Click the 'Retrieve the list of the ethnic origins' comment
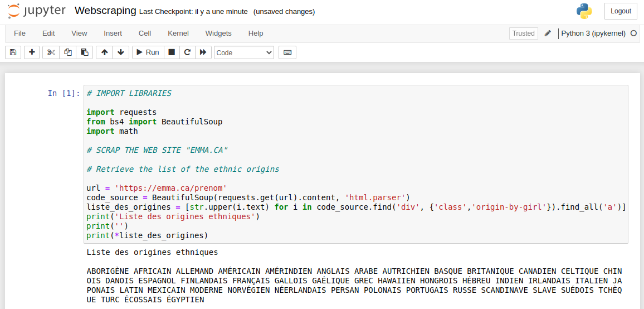644x309 pixels. [183, 169]
